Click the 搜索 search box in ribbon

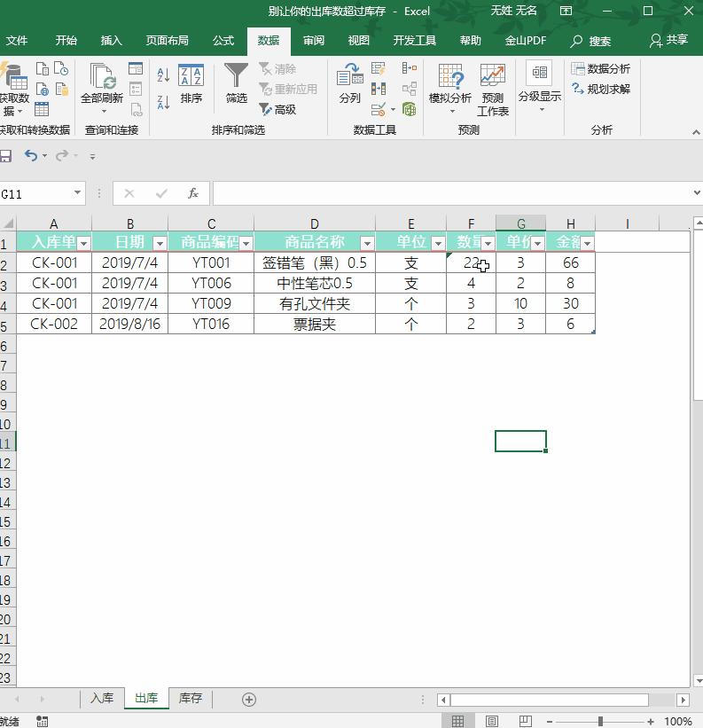590,41
